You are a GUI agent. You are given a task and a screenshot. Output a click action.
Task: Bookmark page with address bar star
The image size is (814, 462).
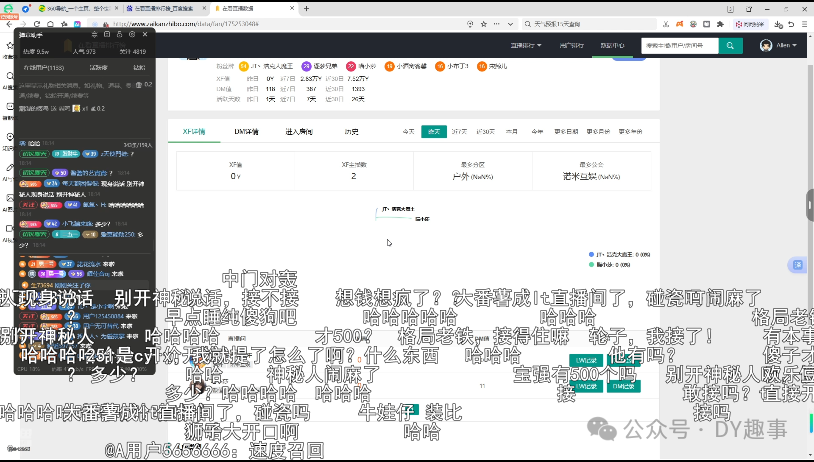coord(484,24)
